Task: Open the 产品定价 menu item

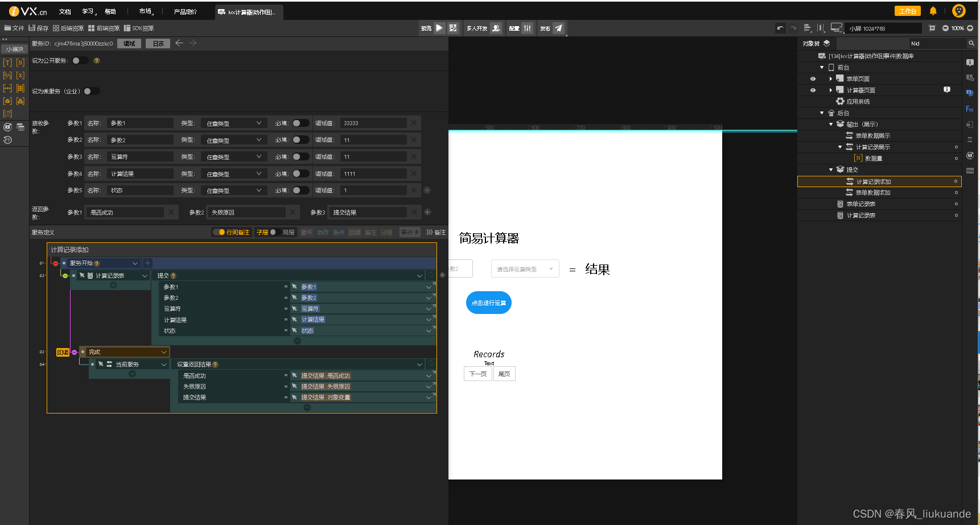Action: (x=185, y=11)
